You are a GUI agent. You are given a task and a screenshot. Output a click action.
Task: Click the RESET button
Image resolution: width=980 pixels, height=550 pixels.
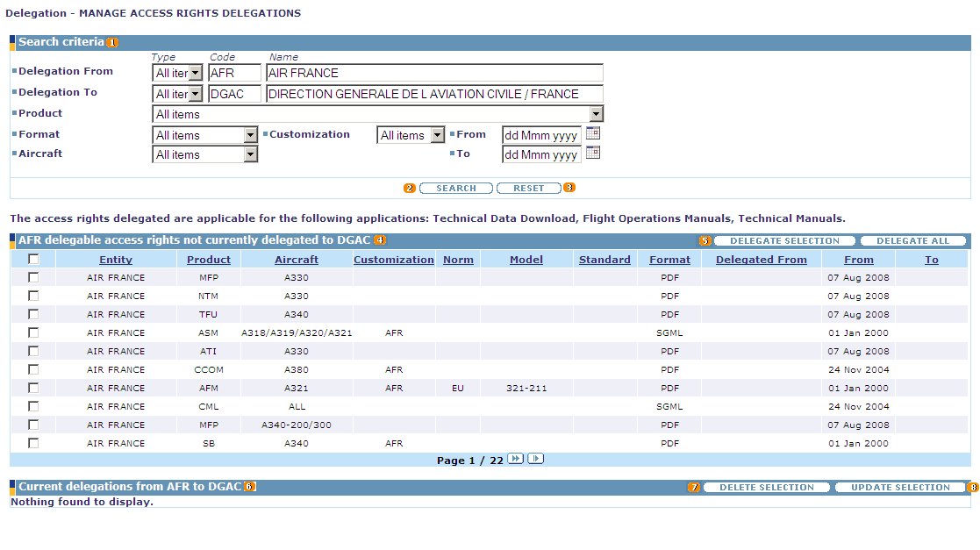(529, 188)
